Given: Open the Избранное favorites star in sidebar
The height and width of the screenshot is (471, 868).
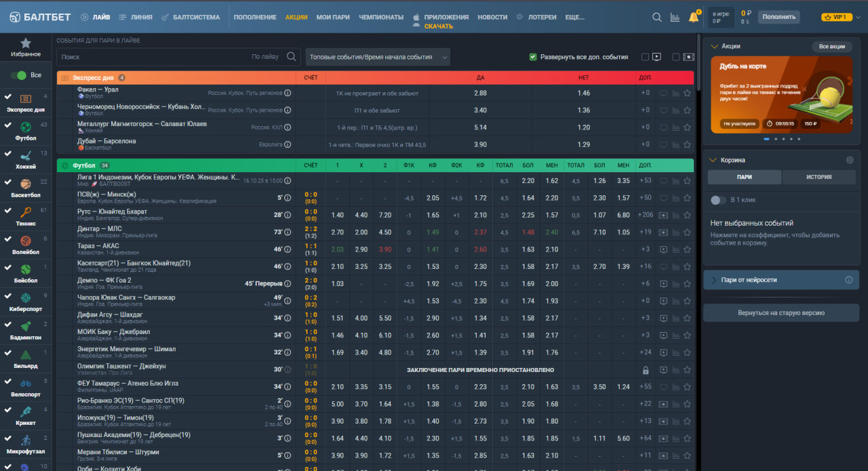Looking at the screenshot, I should click(26, 43).
